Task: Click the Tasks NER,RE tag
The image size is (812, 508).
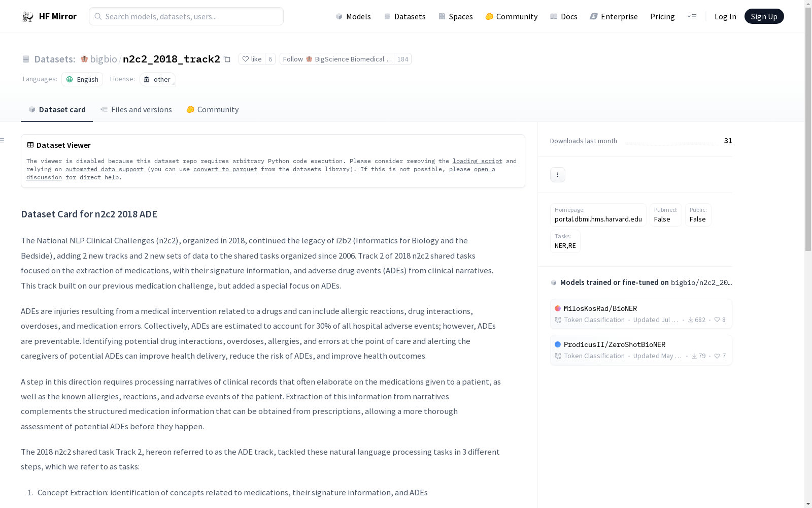Action: pyautogui.click(x=565, y=241)
